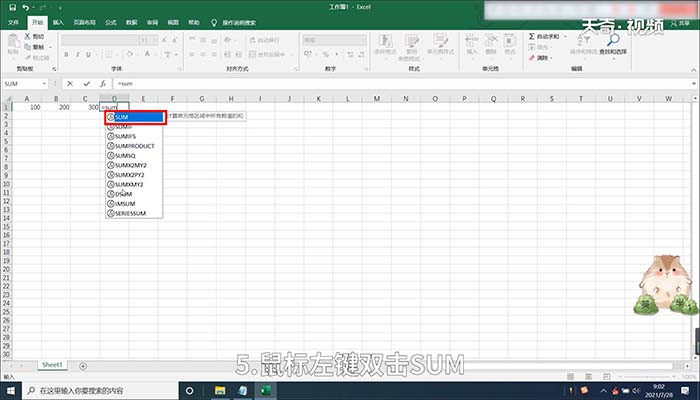Confirm formula entry with the check icon
Screen dimensions: 700x400
click(x=87, y=83)
